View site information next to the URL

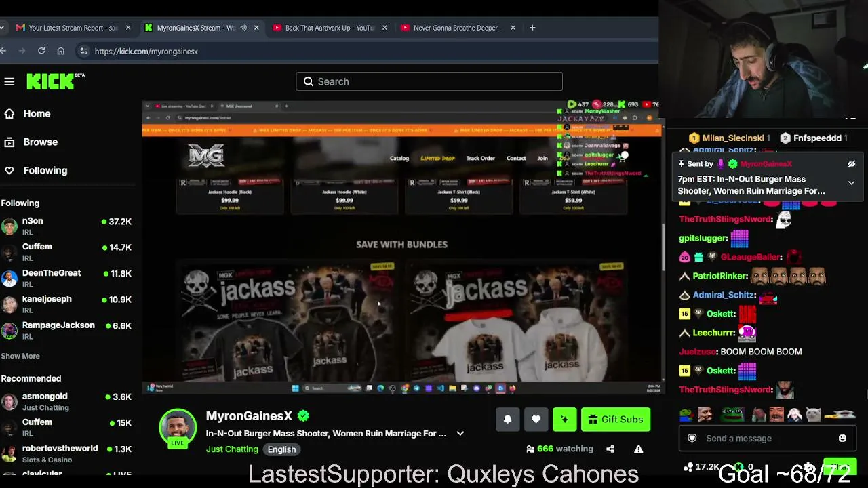coord(83,51)
